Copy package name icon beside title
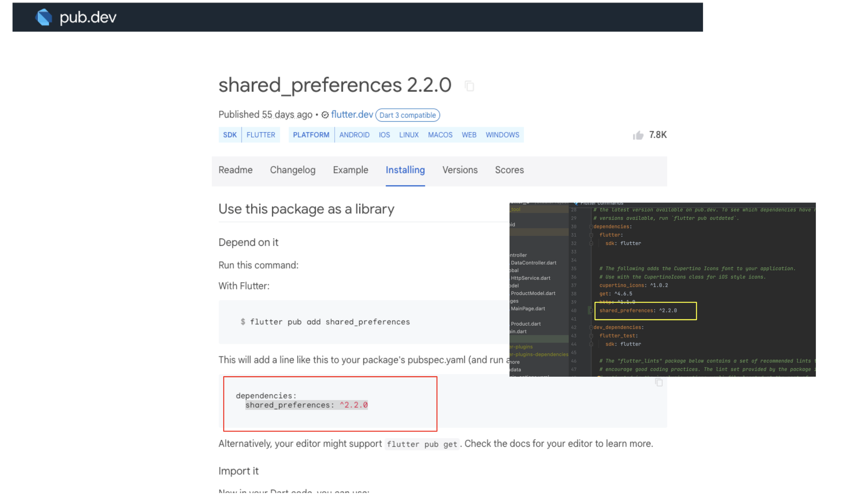This screenshot has height=504, width=853. pos(469,86)
